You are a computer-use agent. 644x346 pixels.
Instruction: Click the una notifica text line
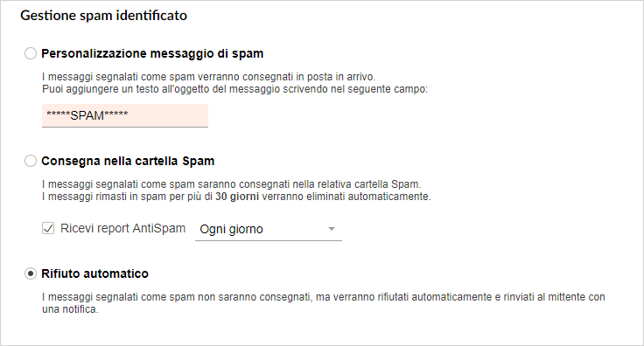(x=70, y=309)
